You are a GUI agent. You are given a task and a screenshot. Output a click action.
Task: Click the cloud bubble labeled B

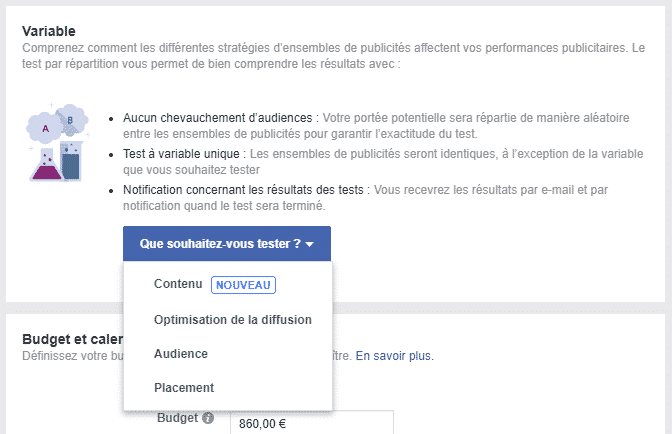click(70, 120)
